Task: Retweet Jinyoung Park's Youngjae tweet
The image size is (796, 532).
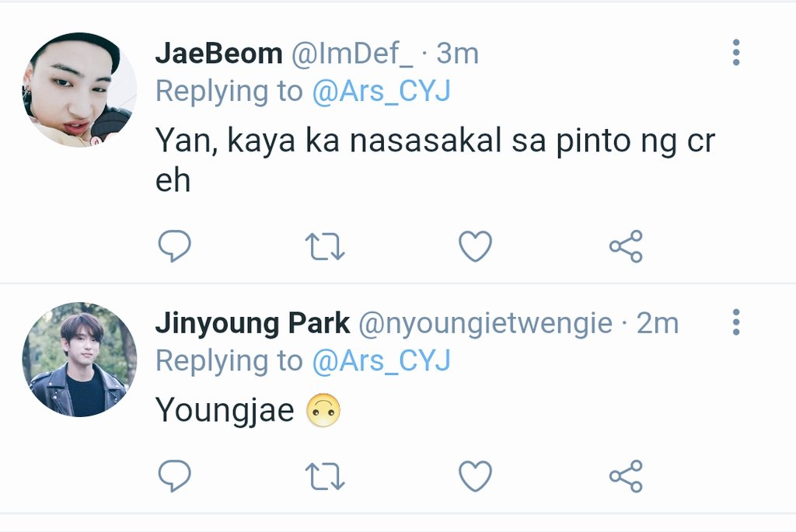Action: point(325,476)
